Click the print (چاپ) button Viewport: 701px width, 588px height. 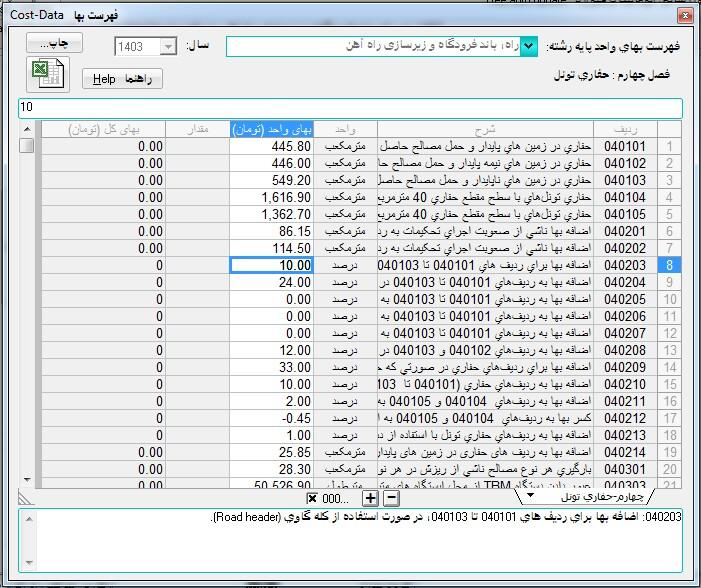pyautogui.click(x=49, y=45)
